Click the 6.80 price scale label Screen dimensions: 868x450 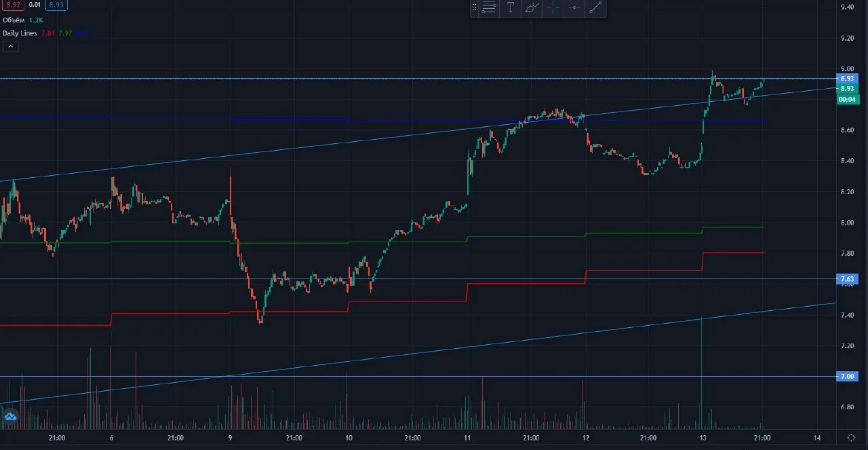pos(847,407)
